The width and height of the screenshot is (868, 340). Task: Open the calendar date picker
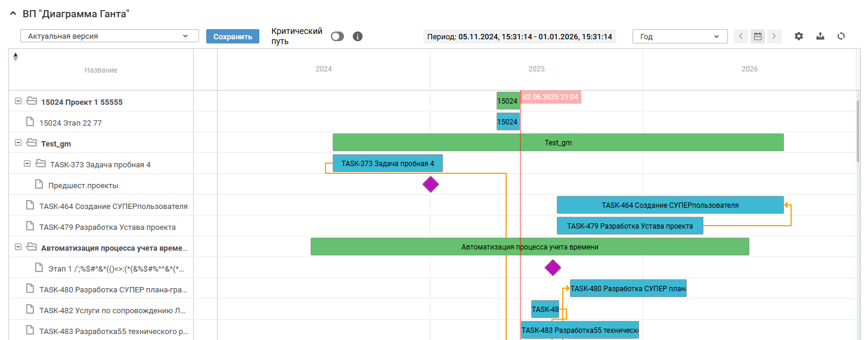tap(757, 36)
